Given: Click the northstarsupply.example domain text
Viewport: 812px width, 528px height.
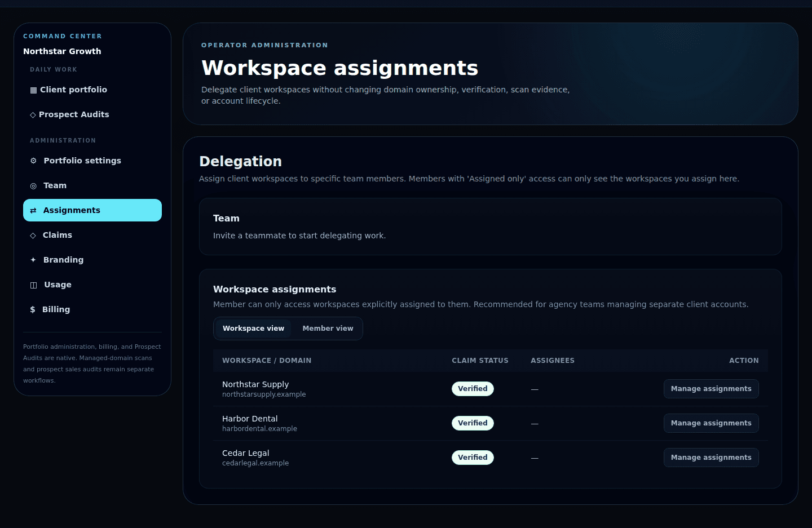Looking at the screenshot, I should [264, 394].
